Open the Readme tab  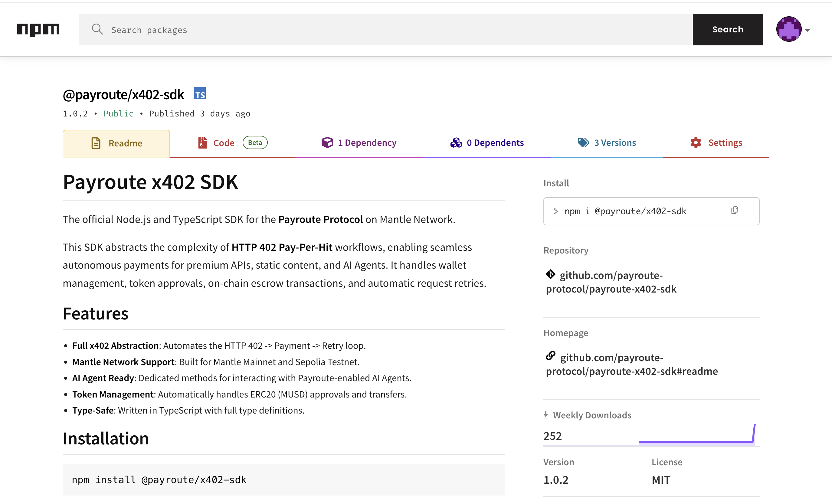[116, 143]
